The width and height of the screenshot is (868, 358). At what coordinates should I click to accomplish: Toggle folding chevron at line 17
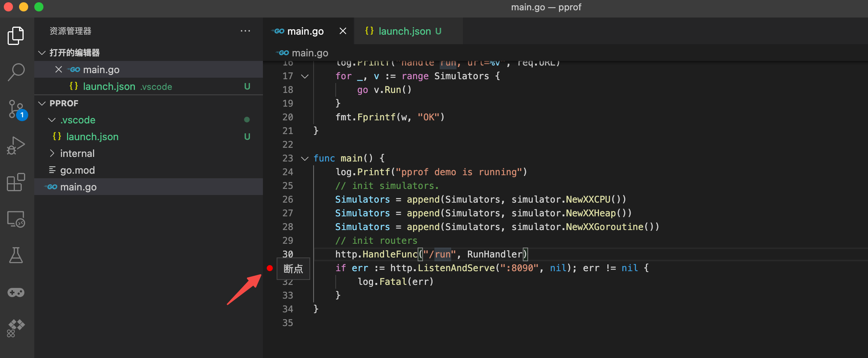(304, 76)
